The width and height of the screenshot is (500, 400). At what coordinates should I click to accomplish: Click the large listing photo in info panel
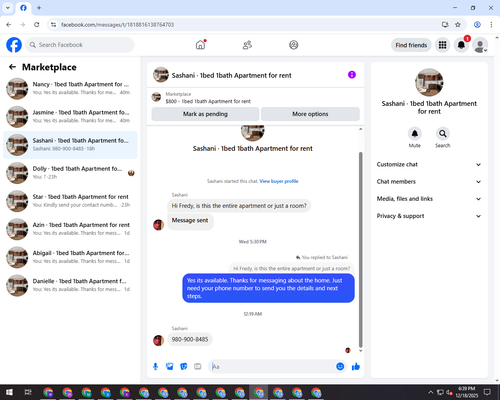[429, 82]
